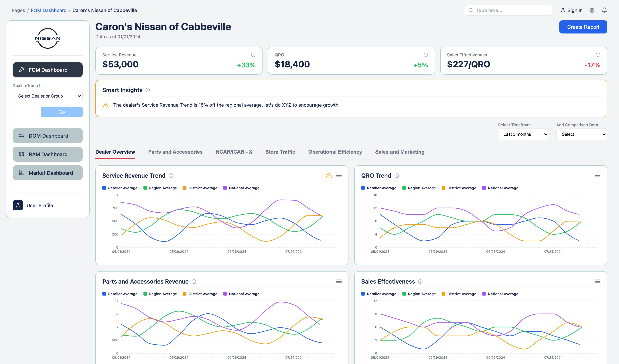Open the Market Dashboard page
The height and width of the screenshot is (364, 619).
tap(48, 173)
